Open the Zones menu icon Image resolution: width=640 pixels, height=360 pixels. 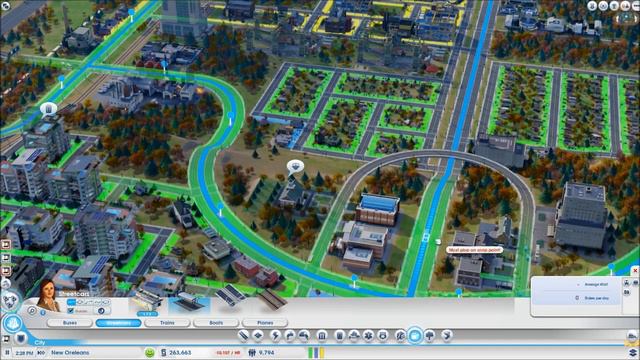pos(258,336)
